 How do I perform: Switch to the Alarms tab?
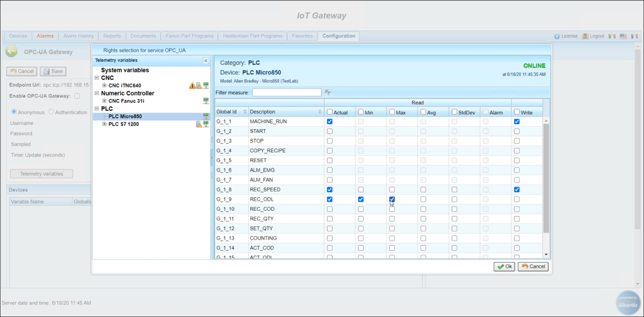coord(45,36)
